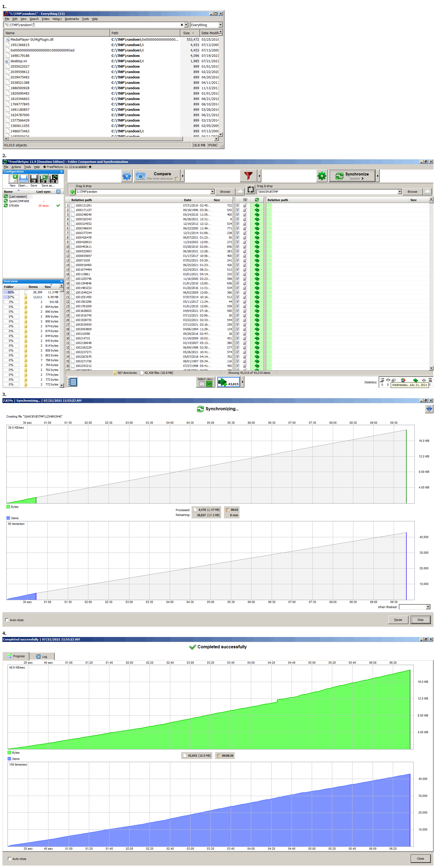Open a saved configuration file
The height and width of the screenshot is (868, 436).
point(23,178)
